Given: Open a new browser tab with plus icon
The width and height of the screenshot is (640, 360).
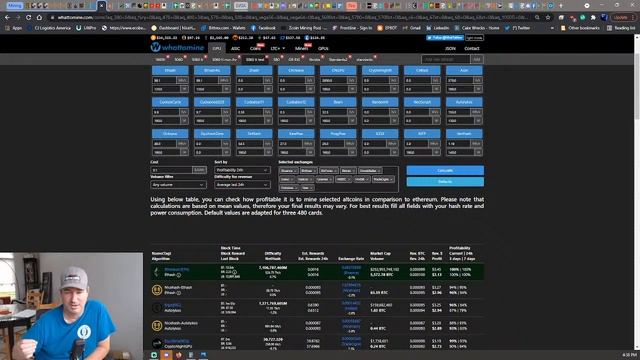Looking at the screenshot, I should (560, 6).
